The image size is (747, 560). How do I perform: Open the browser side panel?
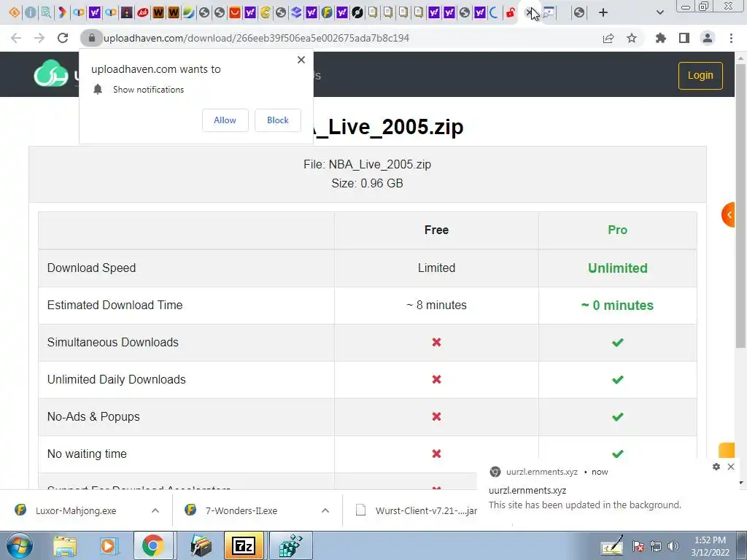684,38
